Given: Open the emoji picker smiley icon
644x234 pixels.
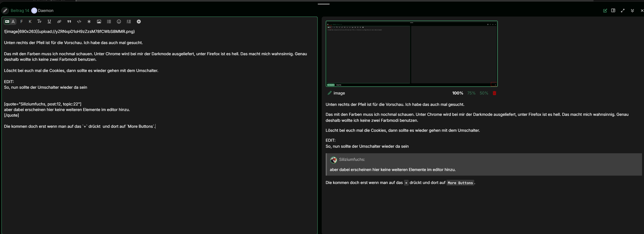Looking at the screenshot, I should tap(119, 22).
